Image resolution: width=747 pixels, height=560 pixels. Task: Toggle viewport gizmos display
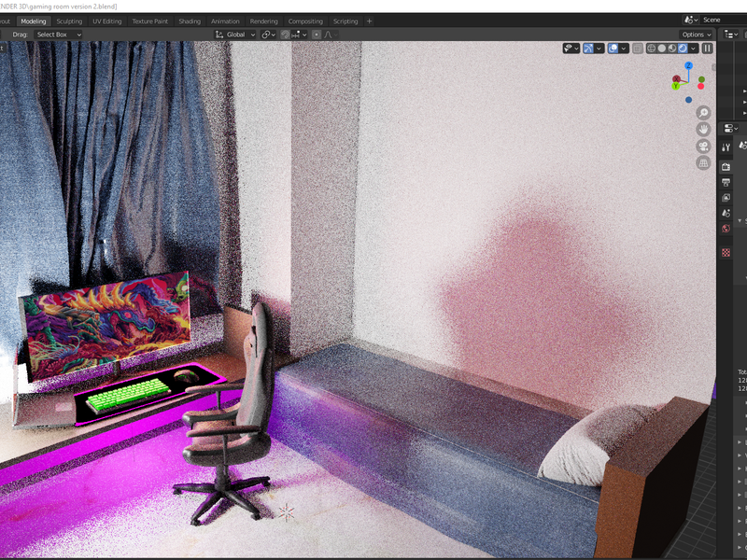(588, 49)
